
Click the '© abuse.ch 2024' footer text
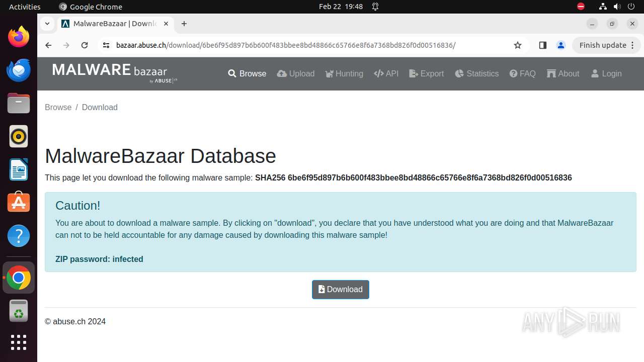click(x=75, y=322)
